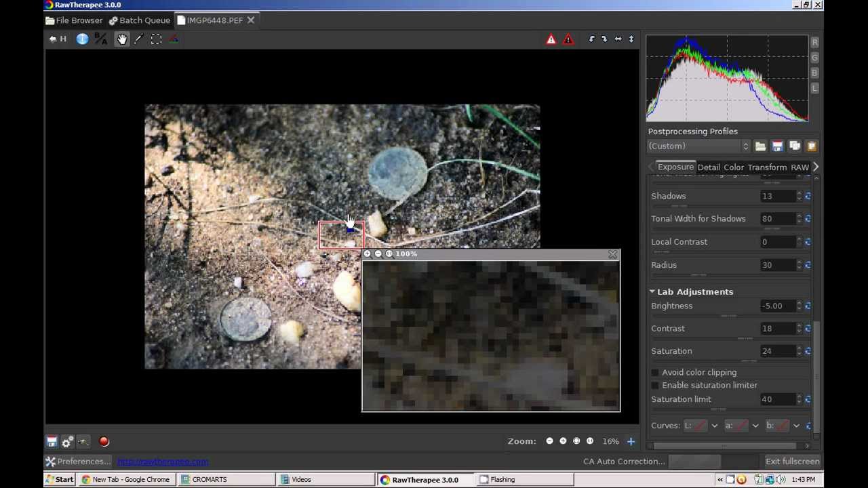Close the 100% detail window
The width and height of the screenshot is (868, 488).
tap(613, 255)
